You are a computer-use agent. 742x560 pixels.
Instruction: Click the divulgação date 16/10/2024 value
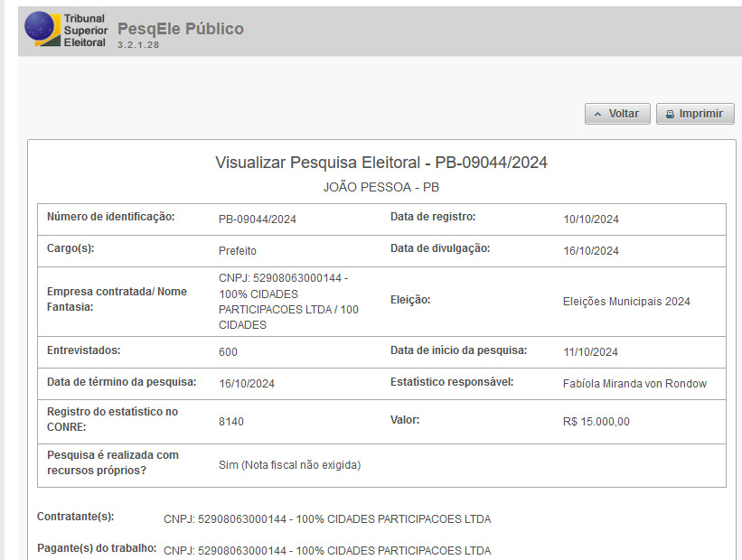tap(591, 251)
